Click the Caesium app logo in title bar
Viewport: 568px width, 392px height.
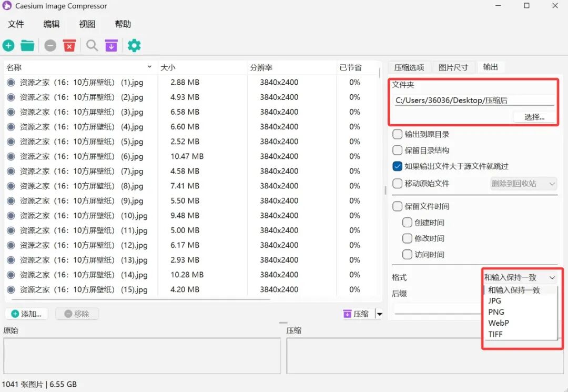tap(7, 6)
